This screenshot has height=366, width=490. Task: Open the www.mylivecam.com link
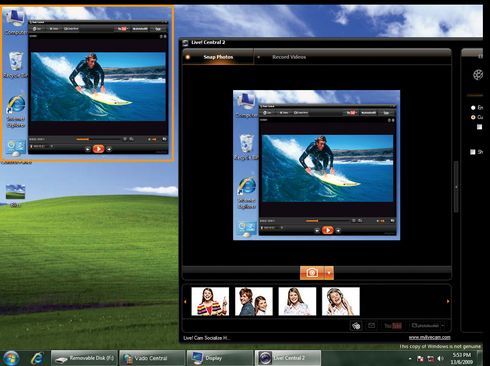point(430,337)
